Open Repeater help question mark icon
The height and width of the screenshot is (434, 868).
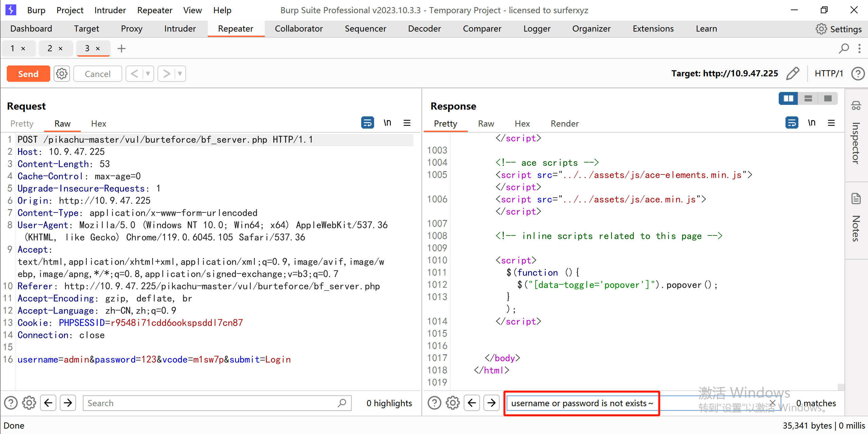858,74
